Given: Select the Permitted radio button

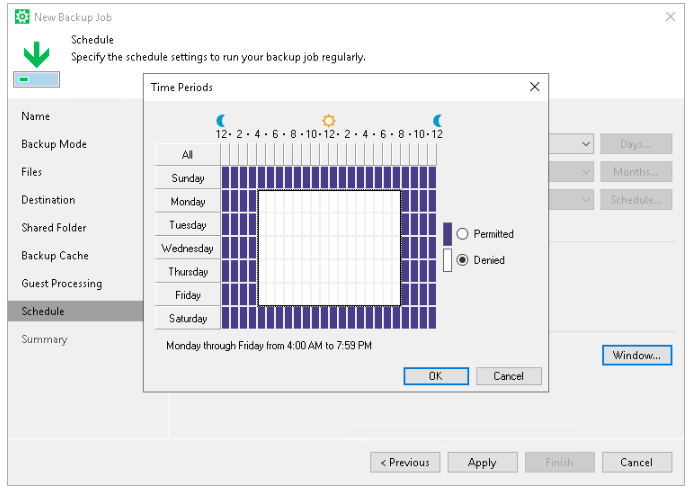Looking at the screenshot, I should 463,234.
